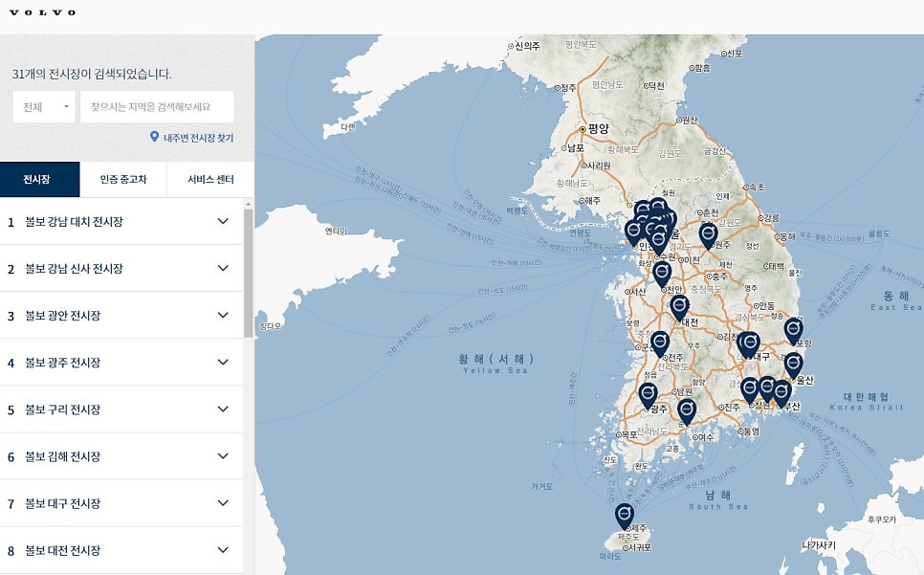Select 볼보 구리 전시장 list text
The height and width of the screenshot is (575, 924).
click(62, 409)
